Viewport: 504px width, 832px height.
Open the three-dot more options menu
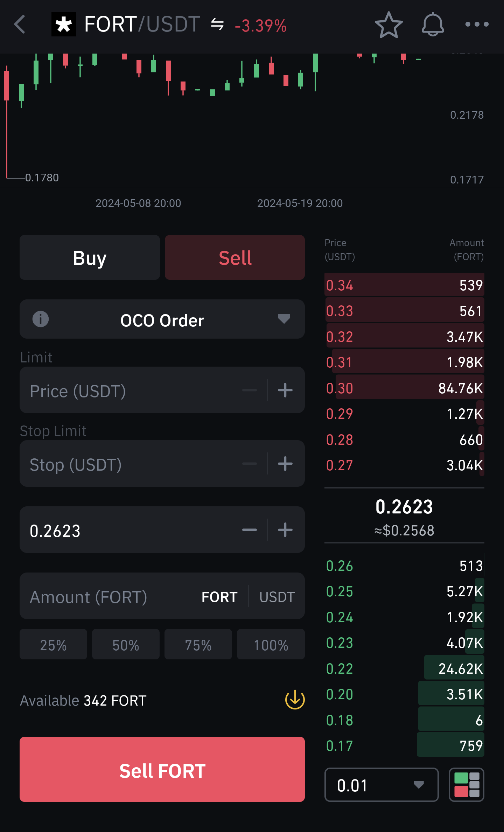[477, 25]
